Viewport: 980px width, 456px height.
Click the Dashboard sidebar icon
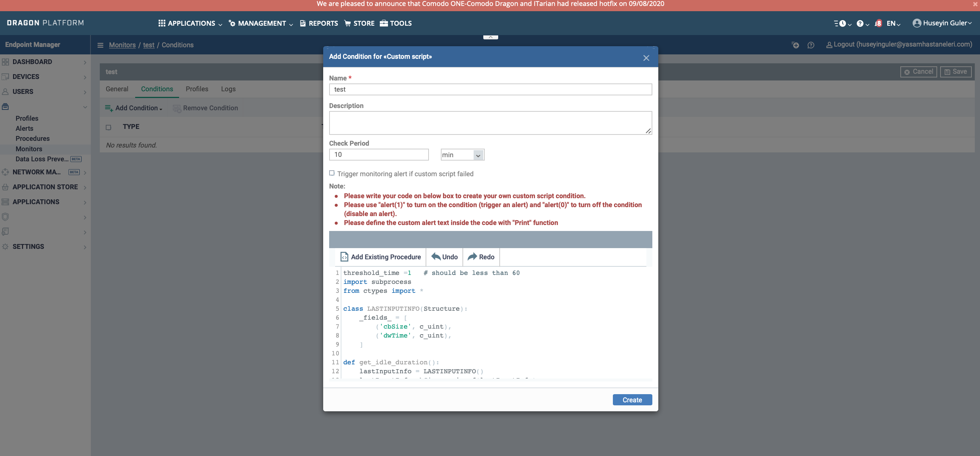click(x=5, y=62)
